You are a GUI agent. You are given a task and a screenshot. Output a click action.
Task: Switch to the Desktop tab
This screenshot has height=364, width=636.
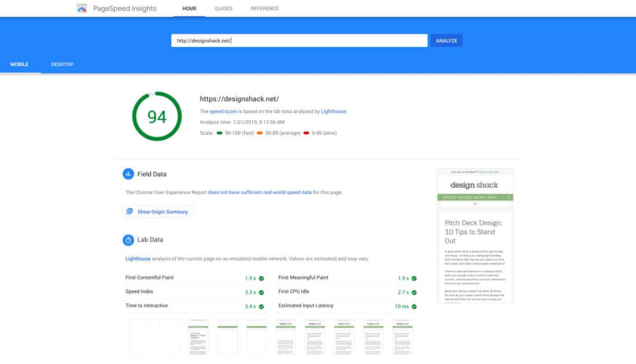[62, 64]
